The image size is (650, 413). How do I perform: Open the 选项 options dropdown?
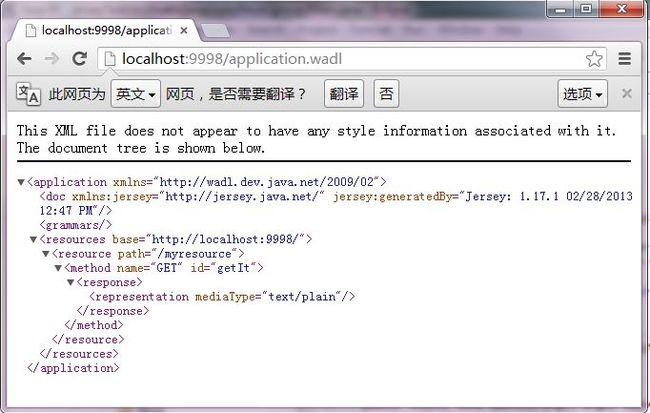tap(582, 94)
